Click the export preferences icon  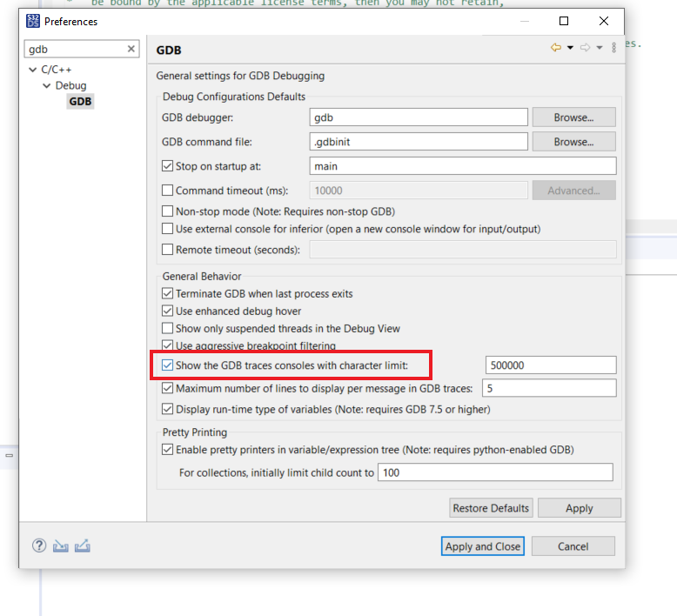pos(83,546)
